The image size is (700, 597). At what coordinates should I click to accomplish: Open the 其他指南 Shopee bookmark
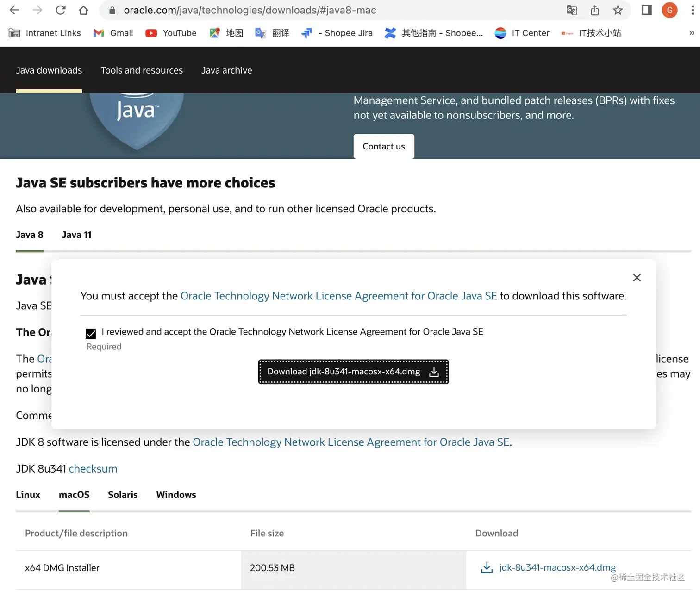[x=434, y=33]
